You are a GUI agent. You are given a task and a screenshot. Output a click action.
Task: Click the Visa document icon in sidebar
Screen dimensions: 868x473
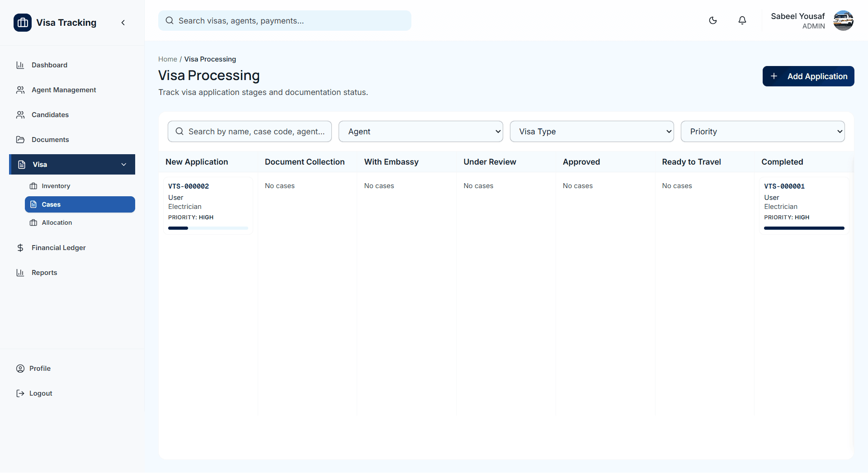[22, 165]
